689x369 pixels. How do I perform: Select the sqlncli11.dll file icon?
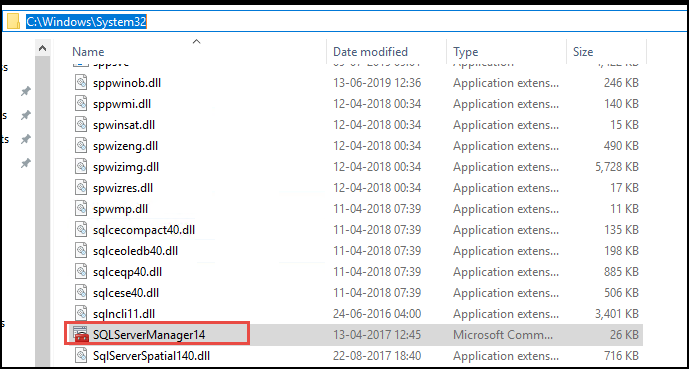pyautogui.click(x=81, y=314)
